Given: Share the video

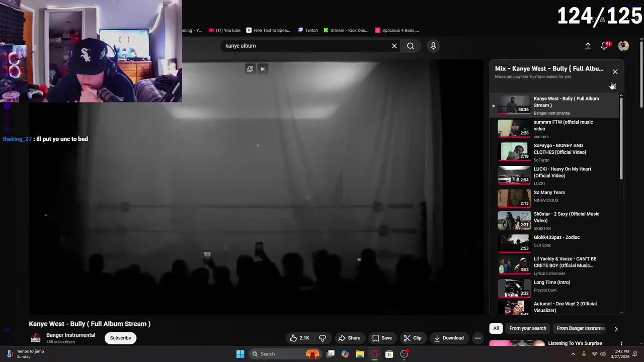Looking at the screenshot, I should pyautogui.click(x=349, y=338).
